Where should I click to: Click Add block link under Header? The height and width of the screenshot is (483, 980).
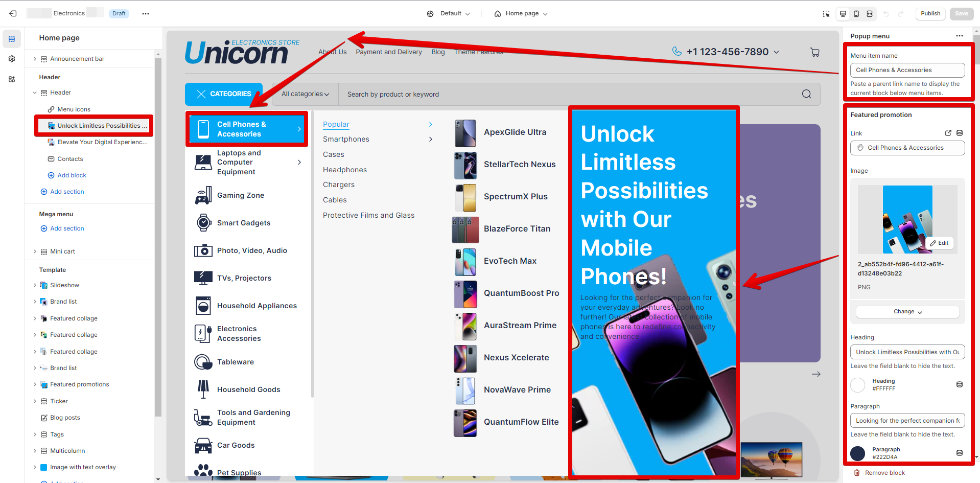(x=72, y=175)
